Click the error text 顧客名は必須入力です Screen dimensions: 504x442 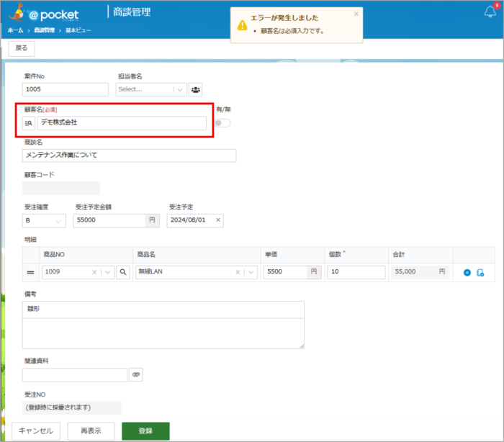pyautogui.click(x=292, y=31)
